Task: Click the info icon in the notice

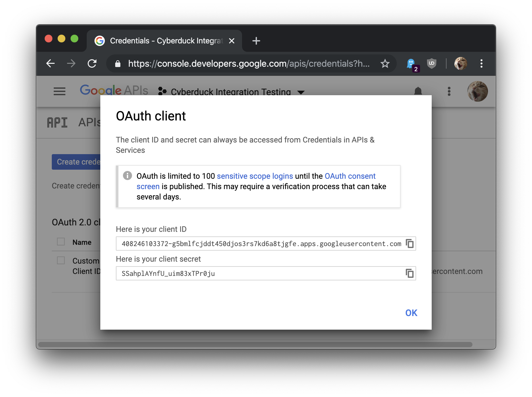Action: [127, 176]
